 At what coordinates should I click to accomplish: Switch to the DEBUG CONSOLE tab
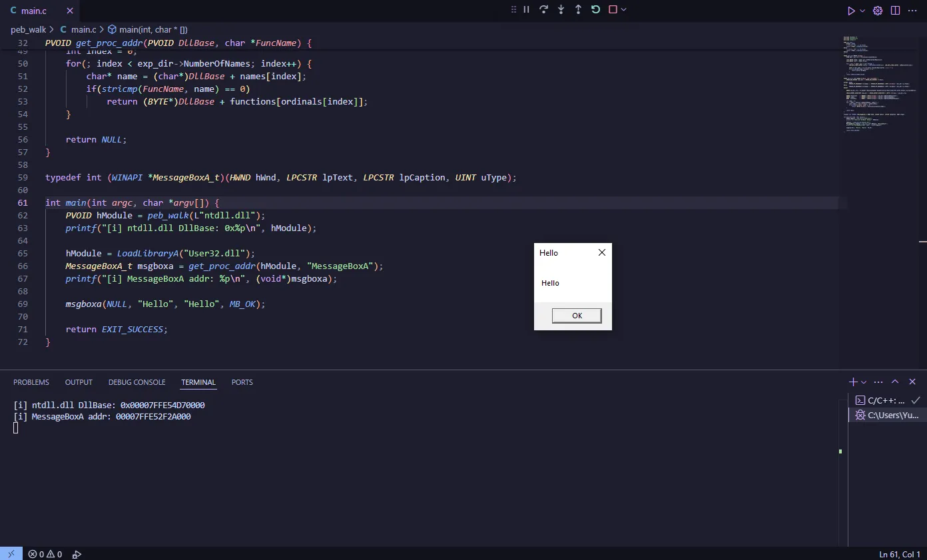tap(137, 382)
